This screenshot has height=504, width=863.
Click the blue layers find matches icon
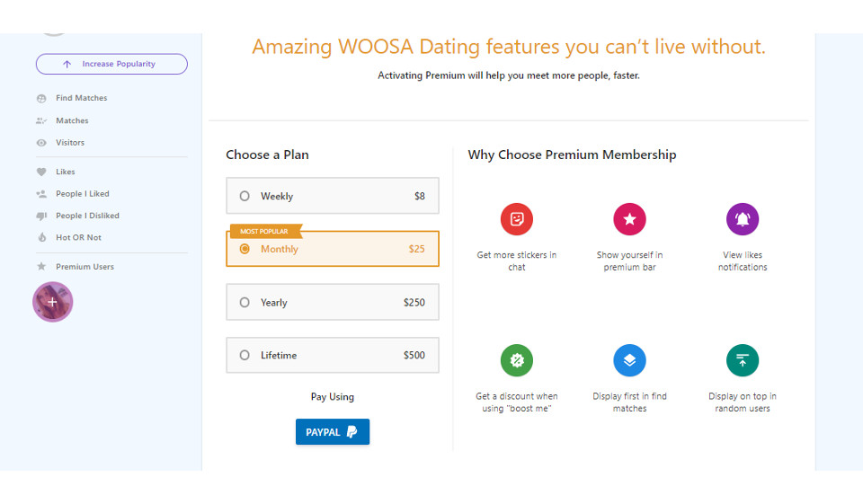pyautogui.click(x=629, y=360)
